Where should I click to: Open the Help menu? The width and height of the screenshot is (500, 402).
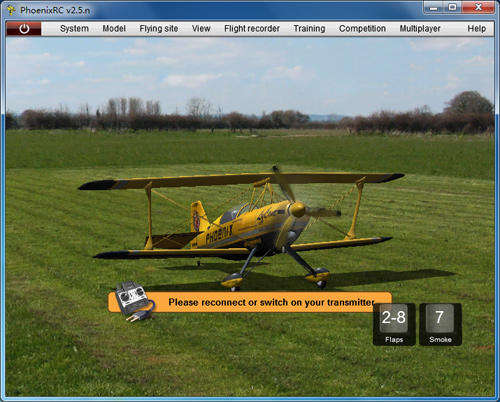click(x=476, y=29)
